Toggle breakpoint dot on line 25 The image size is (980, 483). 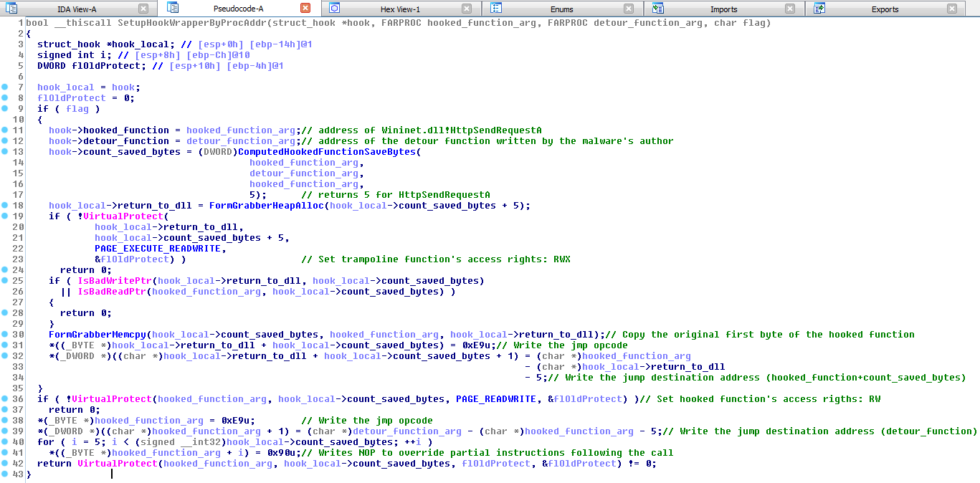tap(4, 281)
